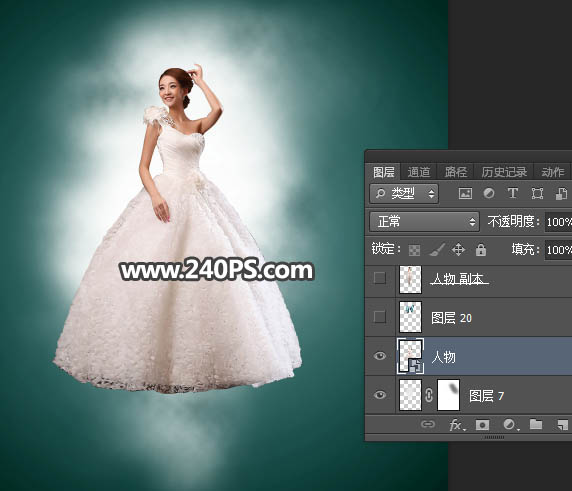Create a new layer group
This screenshot has height=491, width=572.
[536, 424]
